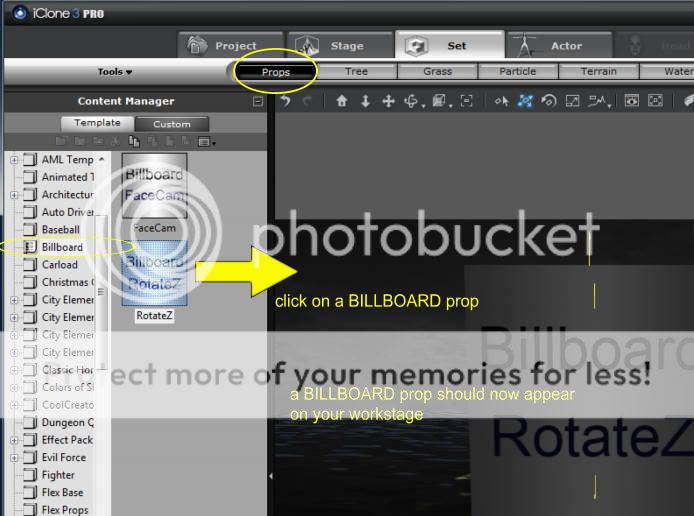Open the Grass sub-tab
The width and height of the screenshot is (694, 516).
coord(438,71)
